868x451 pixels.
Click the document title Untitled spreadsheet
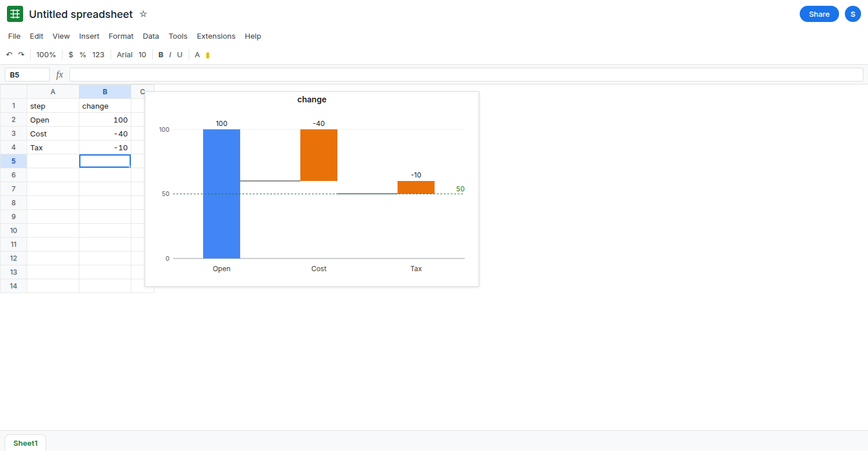click(x=81, y=14)
